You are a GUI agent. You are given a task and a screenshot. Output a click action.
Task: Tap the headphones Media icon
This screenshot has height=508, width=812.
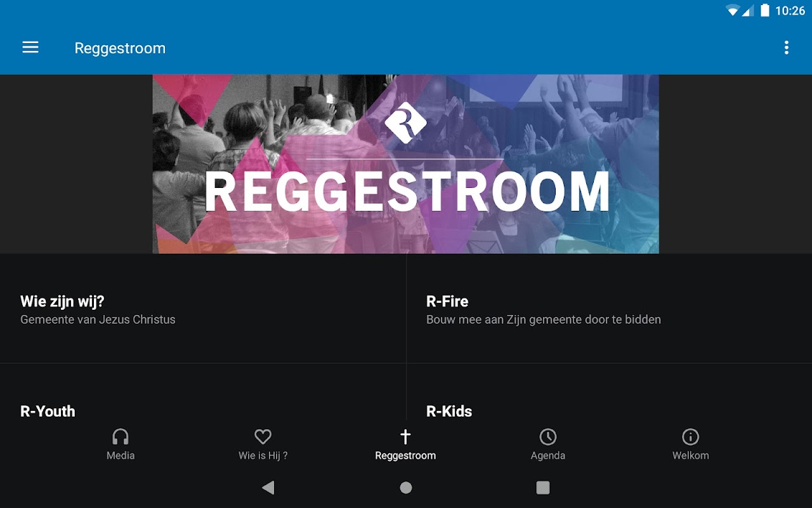point(121,437)
